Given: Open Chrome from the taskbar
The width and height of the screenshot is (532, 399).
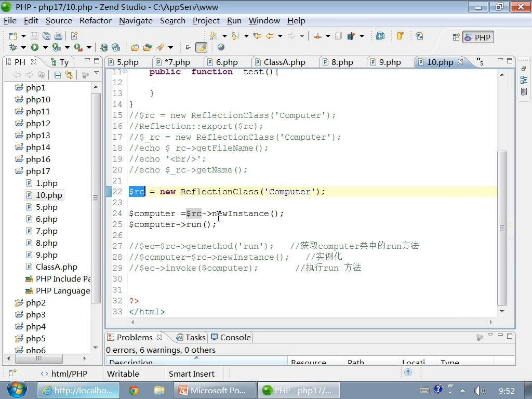Looking at the screenshot, I should pyautogui.click(x=134, y=391).
